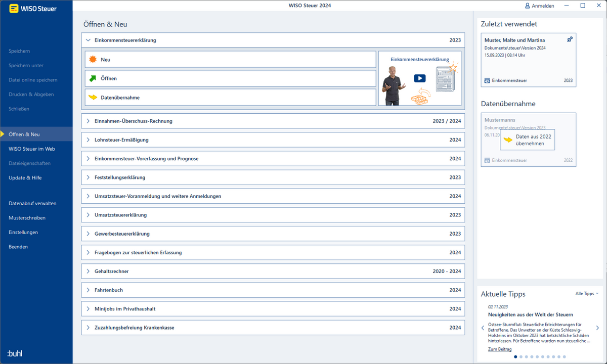This screenshot has height=364, width=607.
Task: Click the Anmelden user icon
Action: [x=528, y=6]
